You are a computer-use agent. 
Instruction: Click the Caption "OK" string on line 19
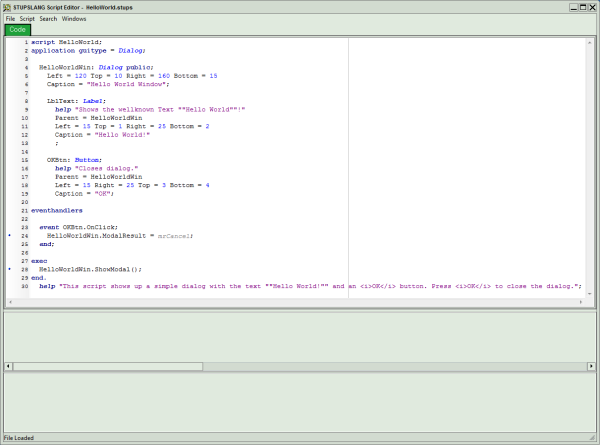(x=103, y=194)
